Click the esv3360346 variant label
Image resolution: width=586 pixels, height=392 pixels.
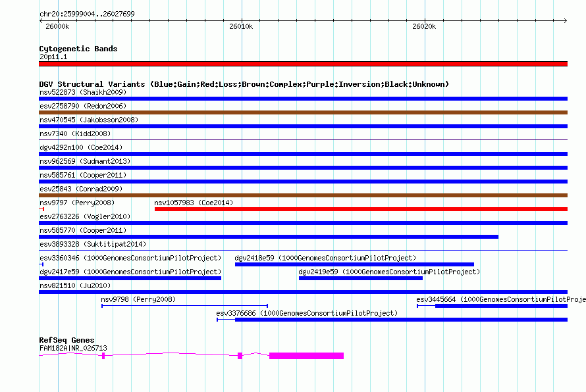point(130,258)
